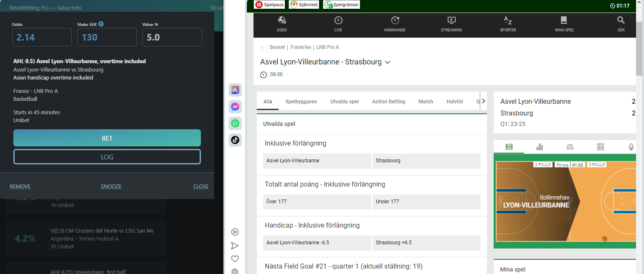Show the court view in match tracker
Viewport: 644px width, 274px height.
(x=509, y=147)
